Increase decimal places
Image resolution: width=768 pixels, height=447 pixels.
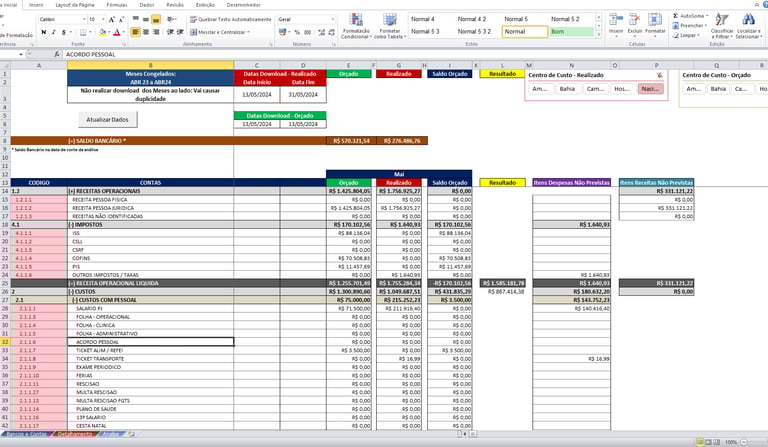click(x=321, y=32)
